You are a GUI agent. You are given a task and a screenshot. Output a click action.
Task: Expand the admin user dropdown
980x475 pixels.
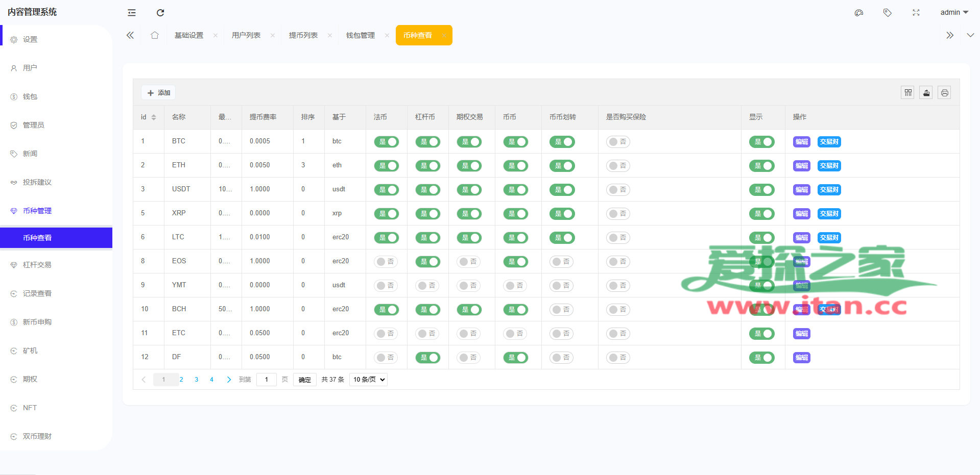click(954, 12)
